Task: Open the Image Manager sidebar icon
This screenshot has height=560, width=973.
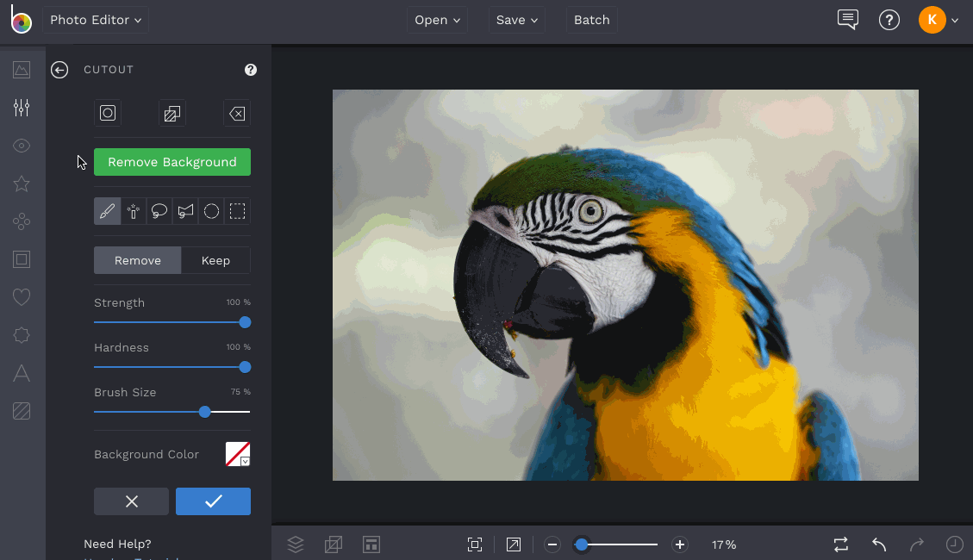Action: (x=22, y=70)
